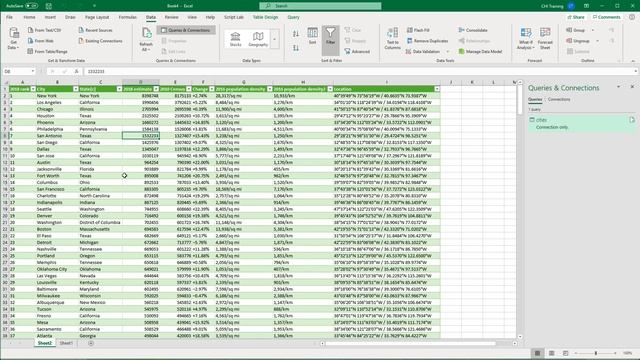The width and height of the screenshot is (640, 360).
Task: Open Data Validation
Action: 423,51
